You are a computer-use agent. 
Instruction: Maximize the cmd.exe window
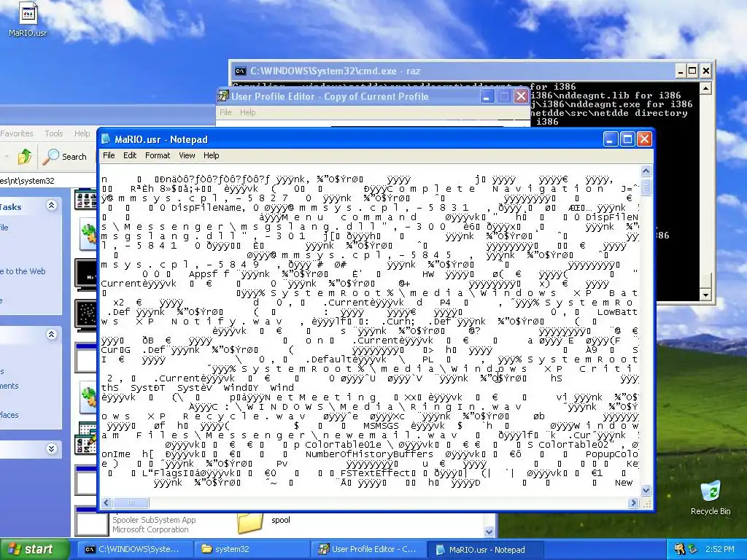[693, 71]
